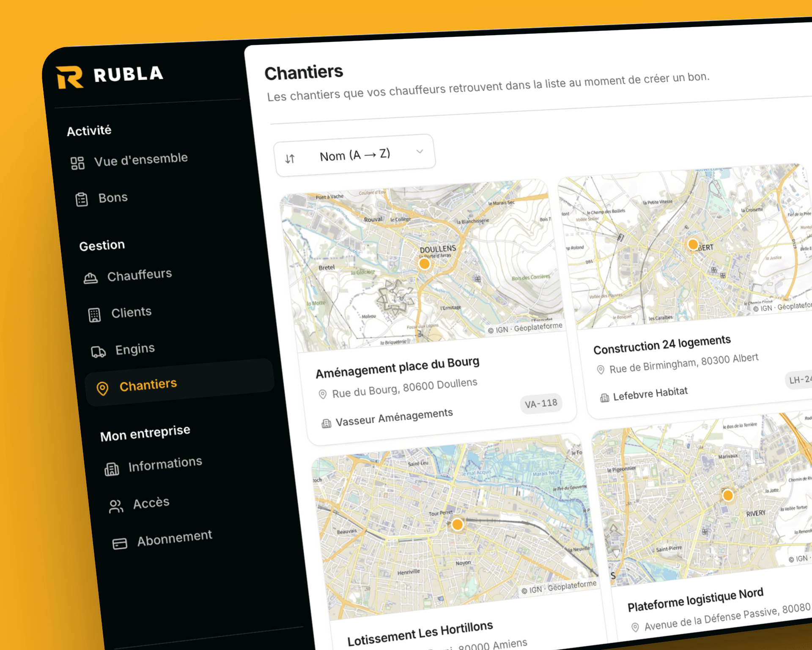This screenshot has height=650, width=812.
Task: Click the Albert map thumbnail
Action: point(687,247)
